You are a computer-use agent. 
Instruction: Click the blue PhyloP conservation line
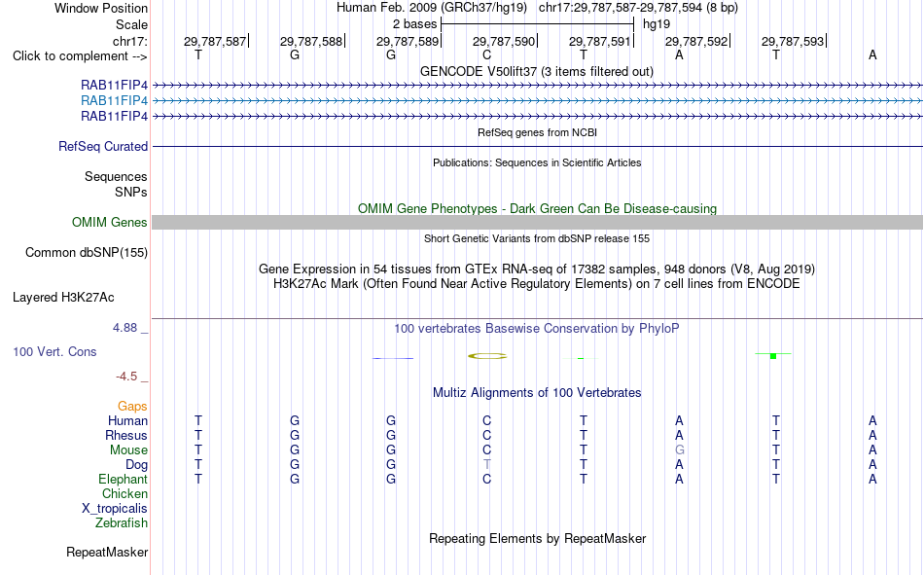(393, 358)
